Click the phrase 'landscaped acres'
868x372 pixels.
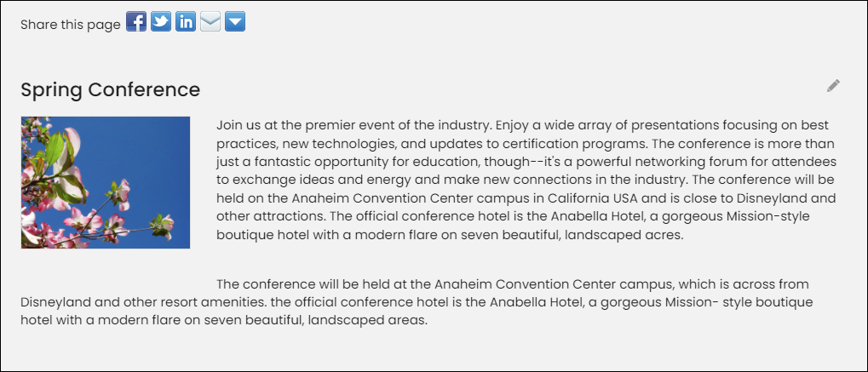tap(624, 235)
